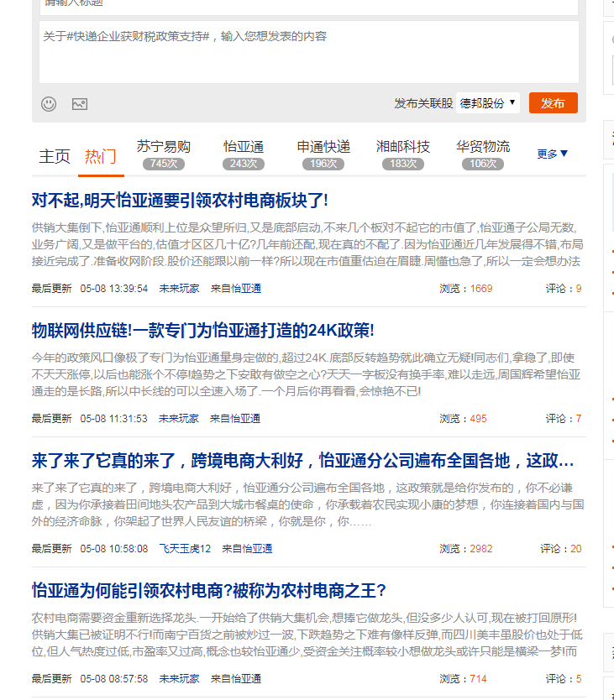Open the 德邦股份 related stock dropdown
614x700 pixels.
pyautogui.click(x=487, y=103)
